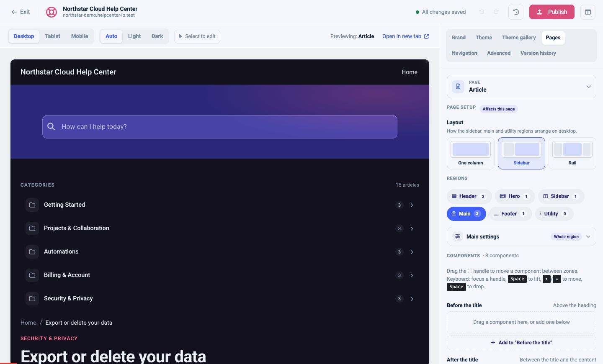Click the Billing & Account category row
This screenshot has height=364, width=603.
(220, 275)
